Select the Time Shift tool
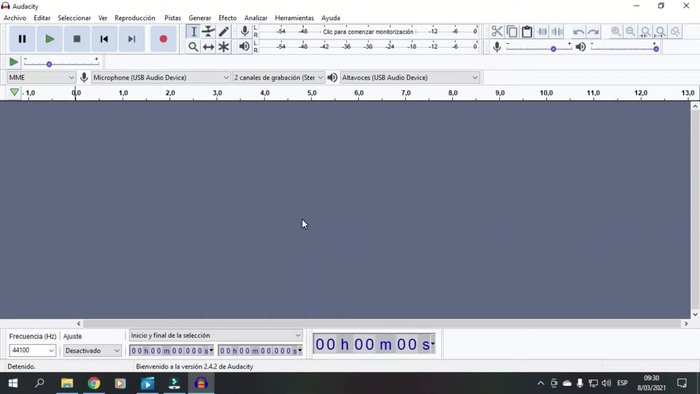The width and height of the screenshot is (700, 394). point(208,46)
